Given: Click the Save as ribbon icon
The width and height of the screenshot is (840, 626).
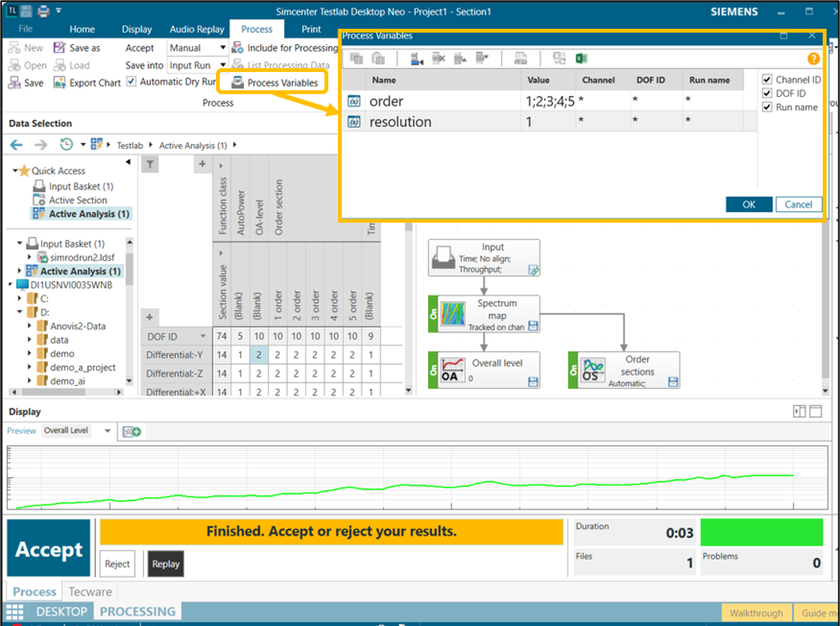Looking at the screenshot, I should click(60, 48).
